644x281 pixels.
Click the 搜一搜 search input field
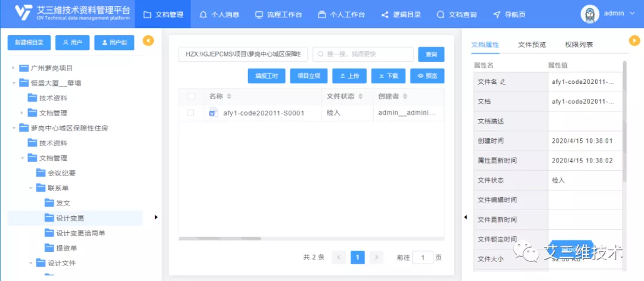click(x=363, y=54)
